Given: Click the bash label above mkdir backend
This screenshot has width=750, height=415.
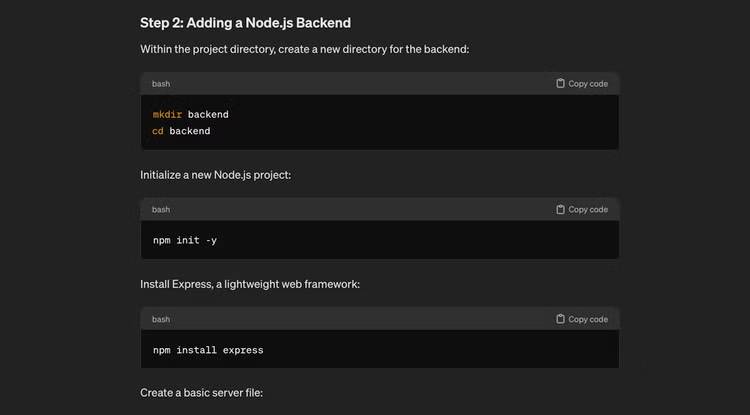Looking at the screenshot, I should tap(161, 84).
